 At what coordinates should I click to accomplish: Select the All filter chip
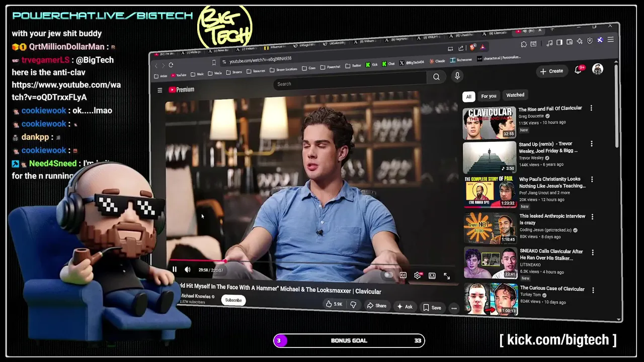468,97
